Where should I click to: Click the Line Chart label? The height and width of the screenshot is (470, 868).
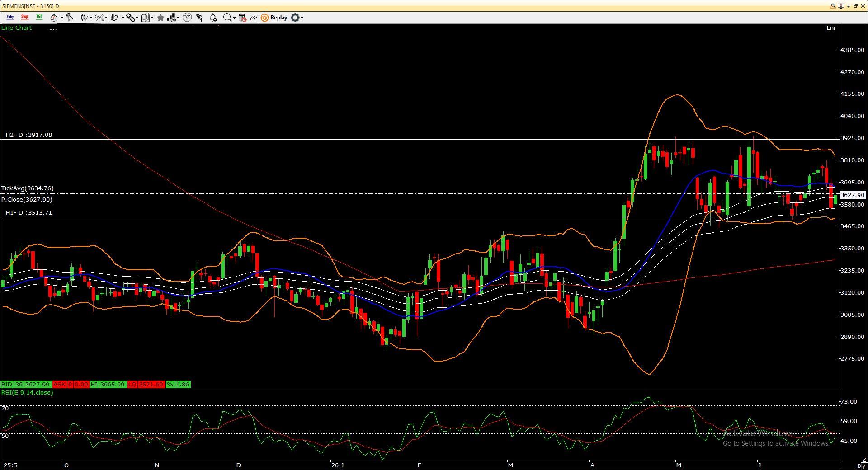click(16, 28)
